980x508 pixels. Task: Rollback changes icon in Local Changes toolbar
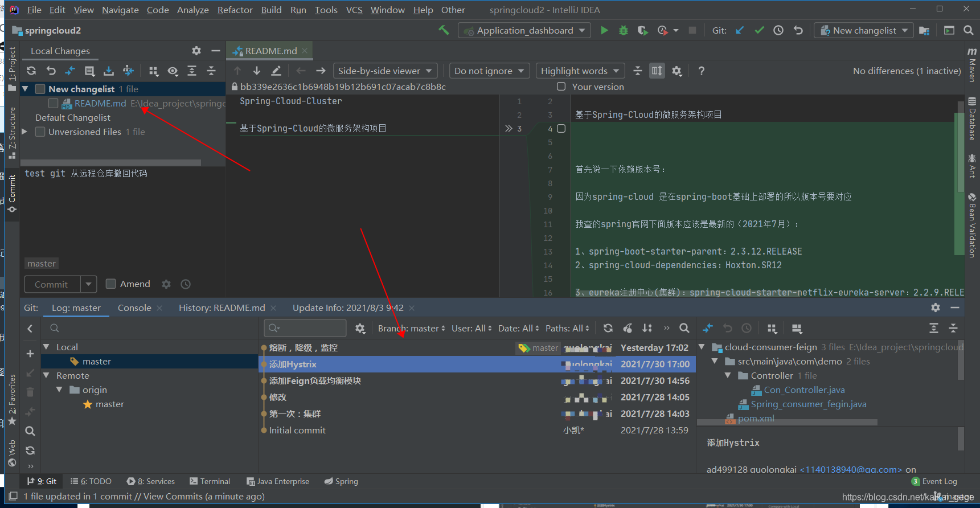click(x=51, y=71)
